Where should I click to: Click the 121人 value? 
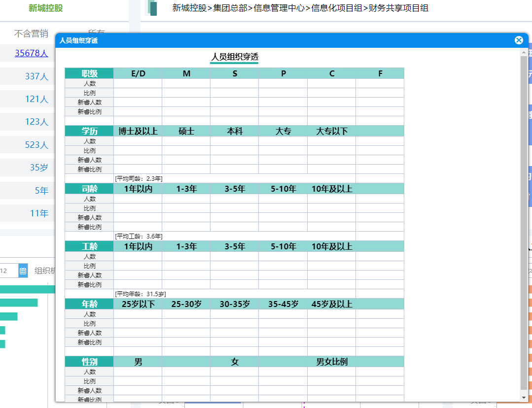[36, 99]
